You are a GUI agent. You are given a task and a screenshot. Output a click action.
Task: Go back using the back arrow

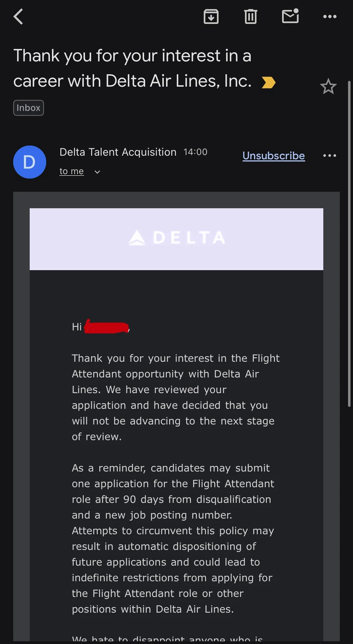(x=19, y=17)
